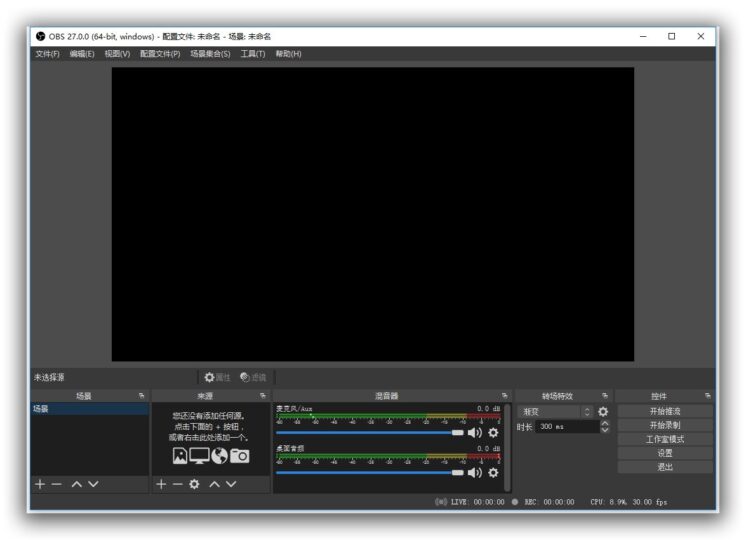746x540 pixels.
Task: Open the 文件(F) menu
Action: tap(47, 54)
